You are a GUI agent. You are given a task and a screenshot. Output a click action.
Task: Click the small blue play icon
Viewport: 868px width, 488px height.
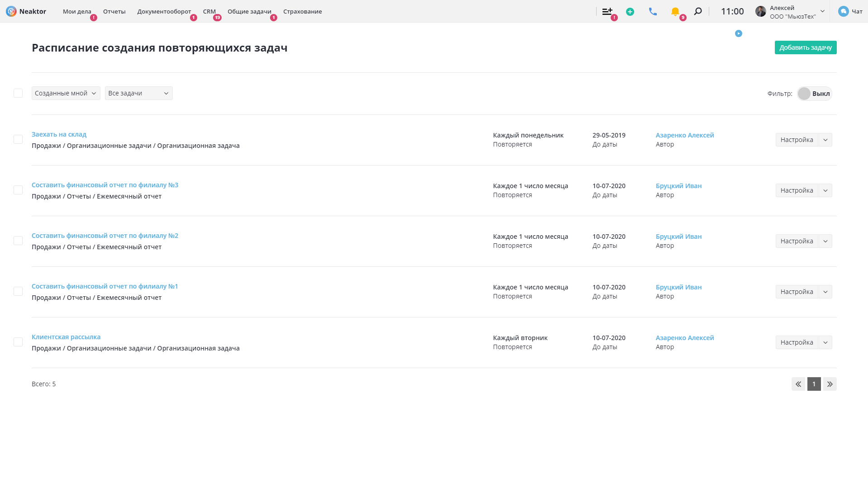[738, 33]
